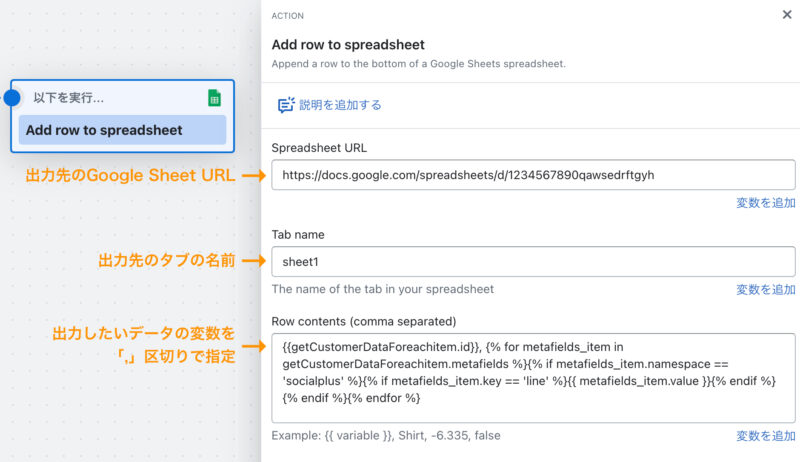Image resolution: width=800 pixels, height=462 pixels.
Task: Click the orange 出力先のタブの名前 annotation
Action: tap(166, 261)
